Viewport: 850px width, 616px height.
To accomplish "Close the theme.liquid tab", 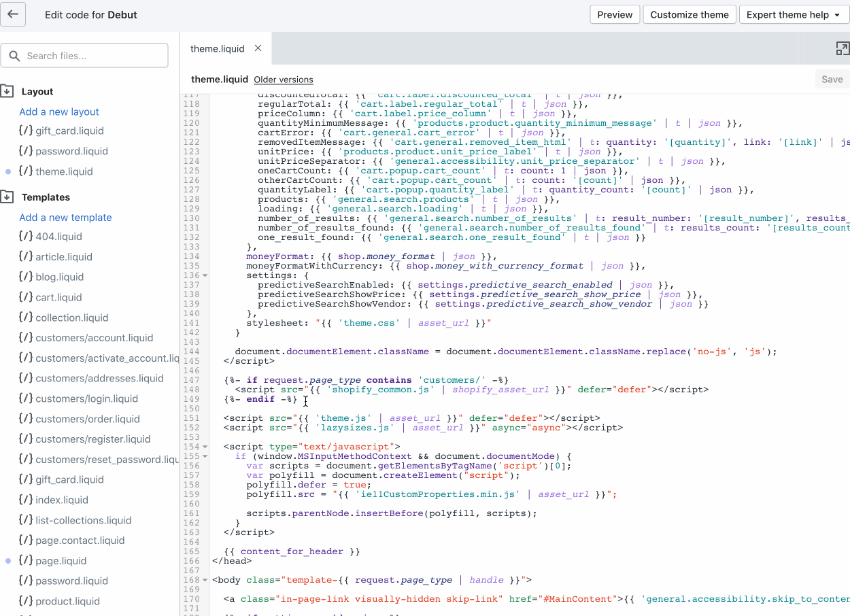I will click(258, 48).
